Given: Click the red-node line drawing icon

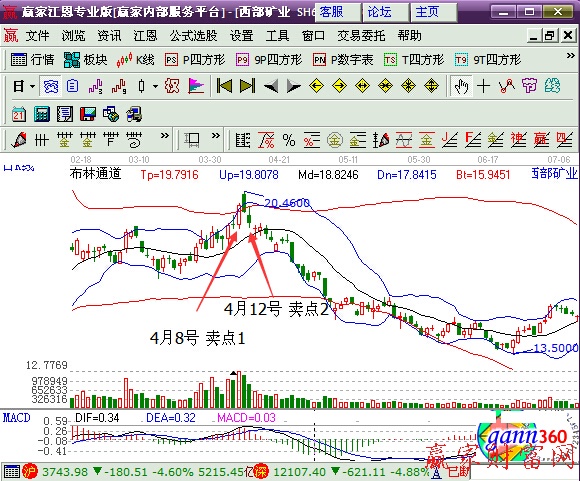Looking at the screenshot, I should [x=506, y=86].
